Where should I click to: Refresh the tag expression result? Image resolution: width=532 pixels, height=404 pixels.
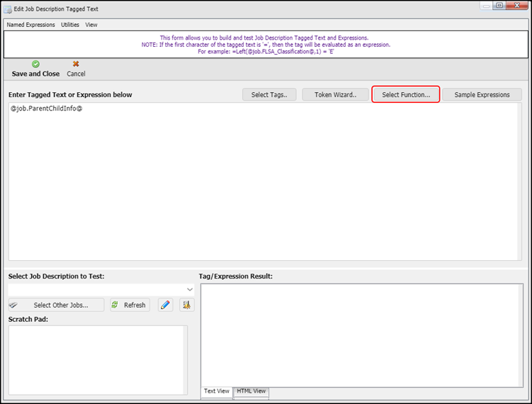tap(128, 305)
